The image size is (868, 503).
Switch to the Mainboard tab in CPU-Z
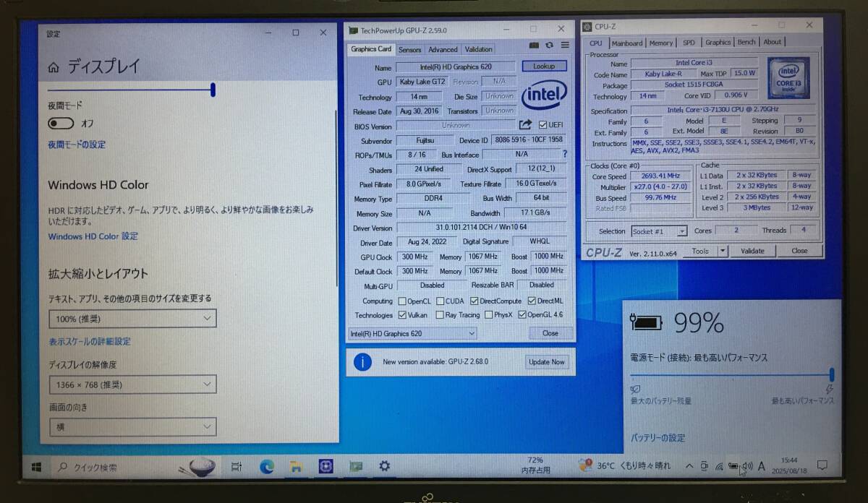pyautogui.click(x=626, y=43)
